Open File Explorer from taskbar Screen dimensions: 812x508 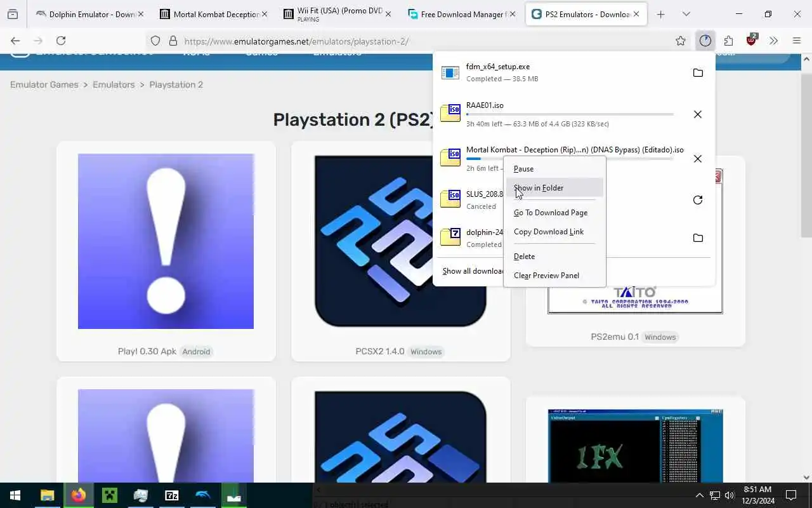47,495
